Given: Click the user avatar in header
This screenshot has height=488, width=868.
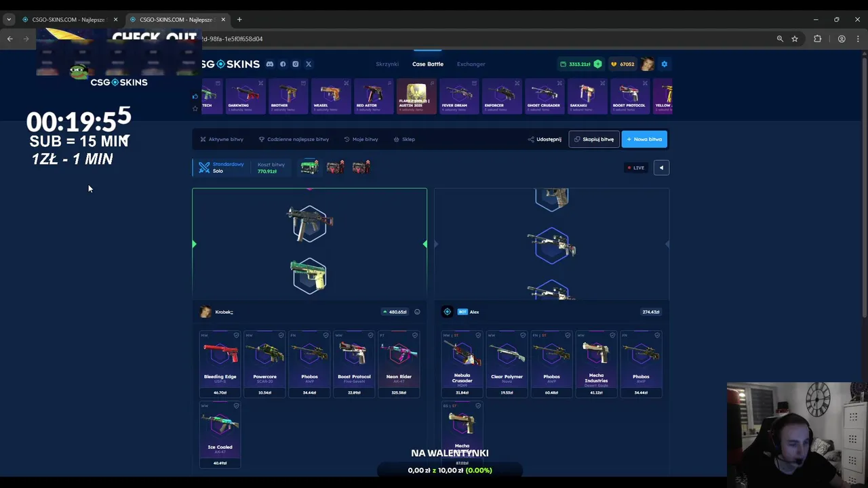Looking at the screenshot, I should point(648,64).
